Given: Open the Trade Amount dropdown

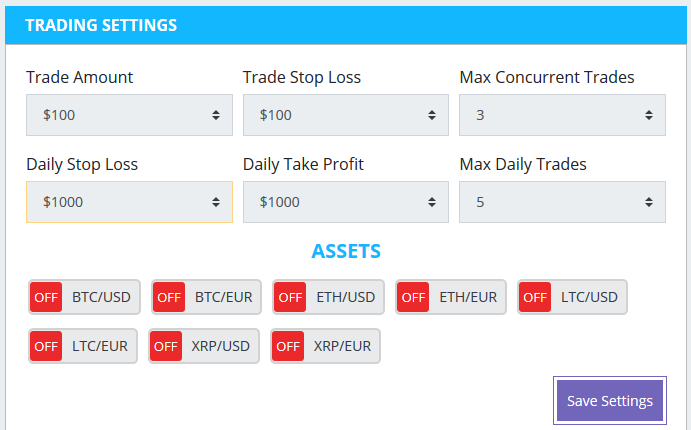Looking at the screenshot, I should [129, 115].
